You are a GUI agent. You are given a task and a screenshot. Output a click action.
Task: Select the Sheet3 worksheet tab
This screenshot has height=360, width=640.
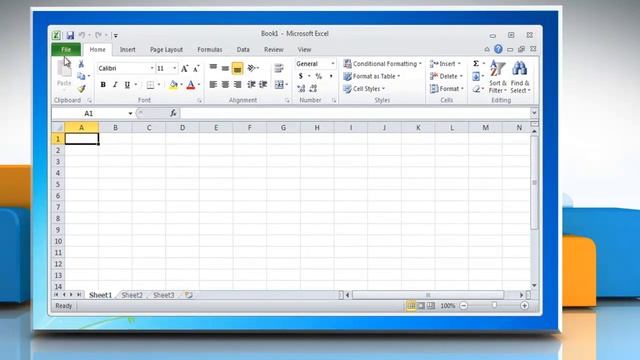click(164, 295)
